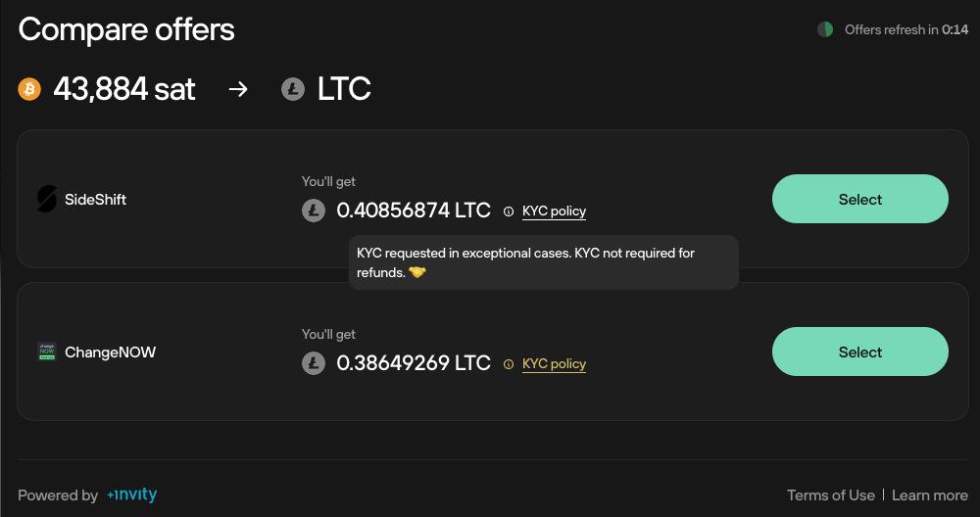This screenshot has height=517, width=980.
Task: Select the SideShift offer
Action: pos(860,199)
